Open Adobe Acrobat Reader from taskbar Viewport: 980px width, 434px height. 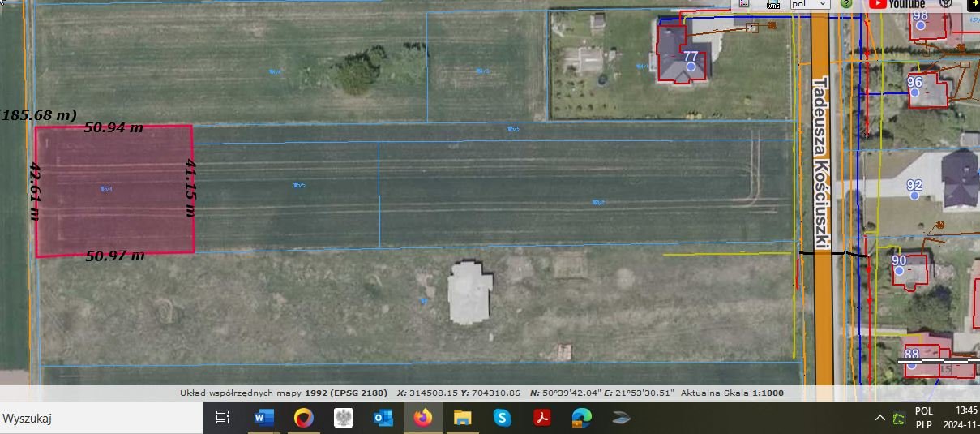[x=541, y=419]
